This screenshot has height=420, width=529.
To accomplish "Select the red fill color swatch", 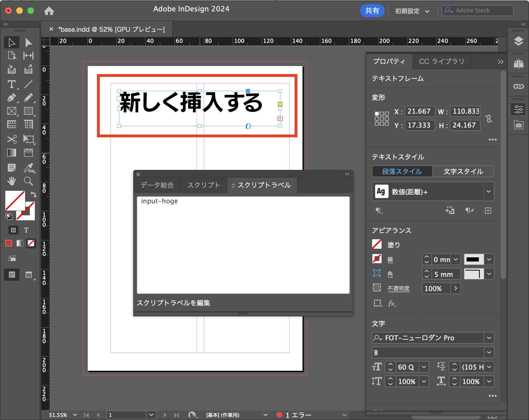I will [x=8, y=243].
